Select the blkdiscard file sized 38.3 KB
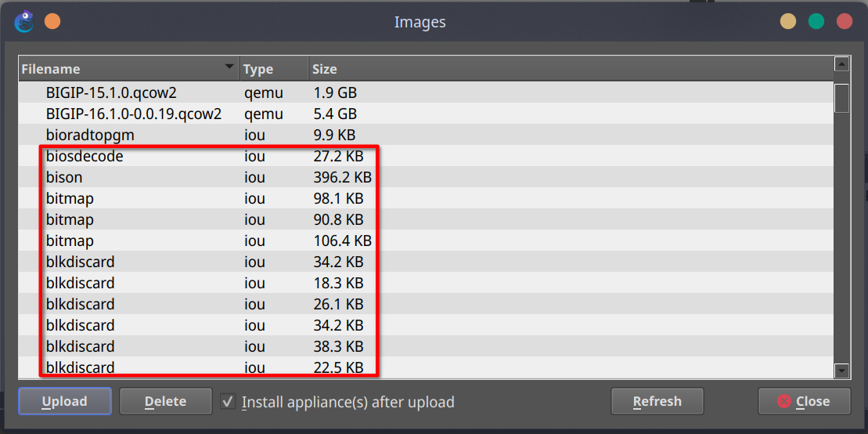 pos(426,346)
